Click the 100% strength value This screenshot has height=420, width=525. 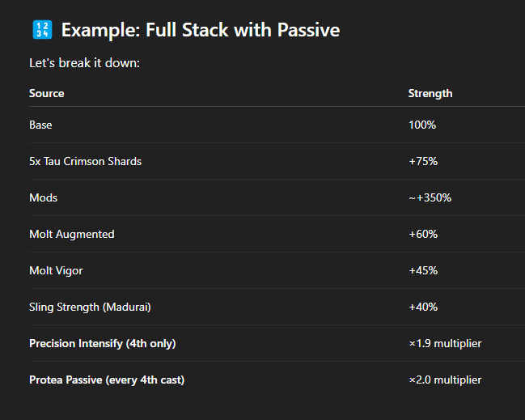422,125
